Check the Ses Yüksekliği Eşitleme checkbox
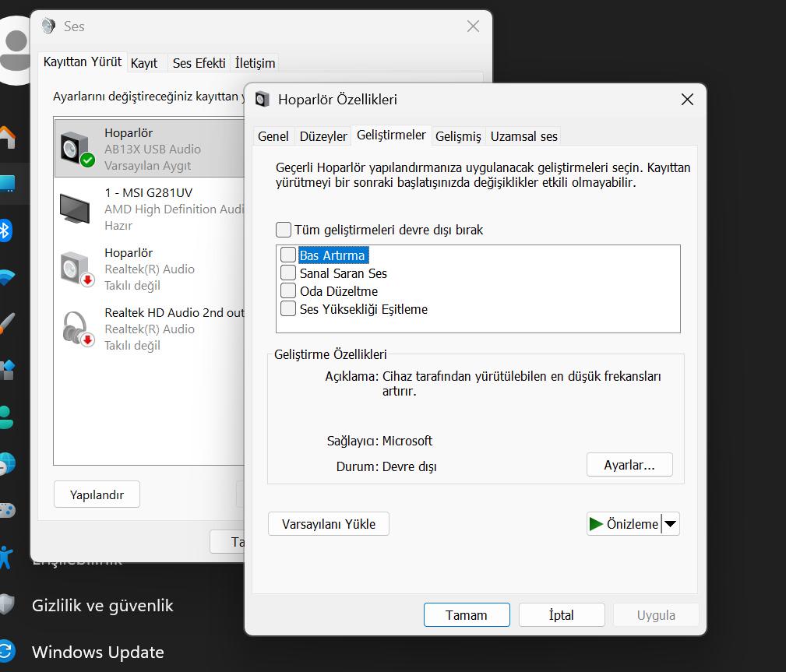This screenshot has height=672, width=786. (287, 308)
